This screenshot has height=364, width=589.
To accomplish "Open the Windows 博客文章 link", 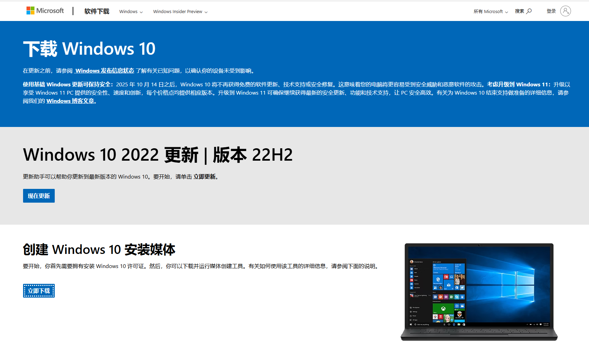I will (x=70, y=101).
